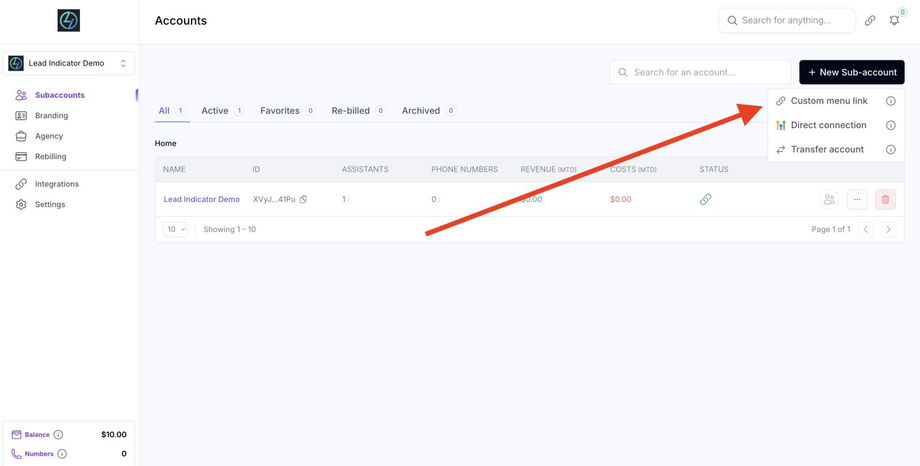Go to Subaccounts in the sidebar
Viewport: 920px width, 466px height.
(x=59, y=95)
